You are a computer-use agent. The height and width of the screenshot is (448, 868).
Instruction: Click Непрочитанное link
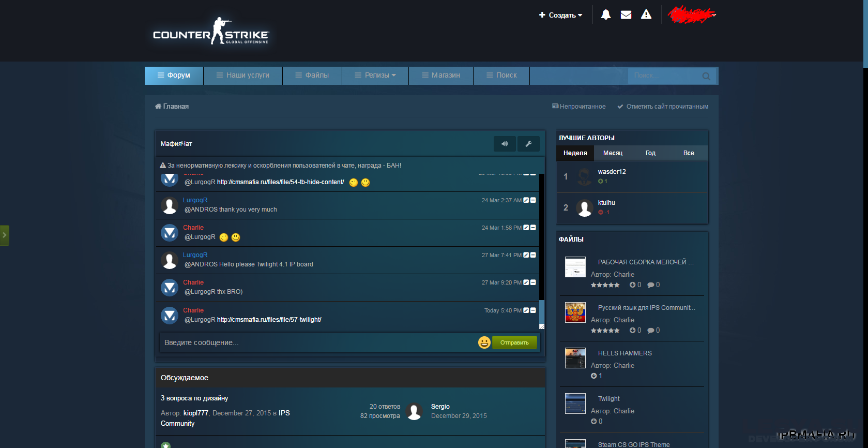click(579, 107)
